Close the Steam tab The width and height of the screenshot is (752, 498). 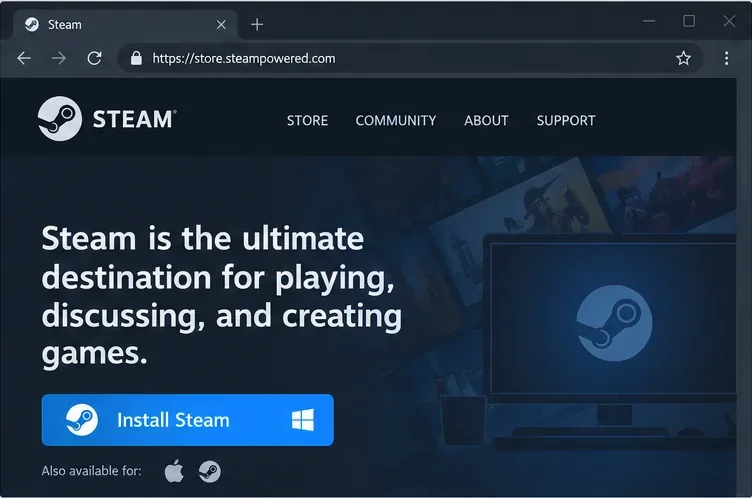[221, 24]
